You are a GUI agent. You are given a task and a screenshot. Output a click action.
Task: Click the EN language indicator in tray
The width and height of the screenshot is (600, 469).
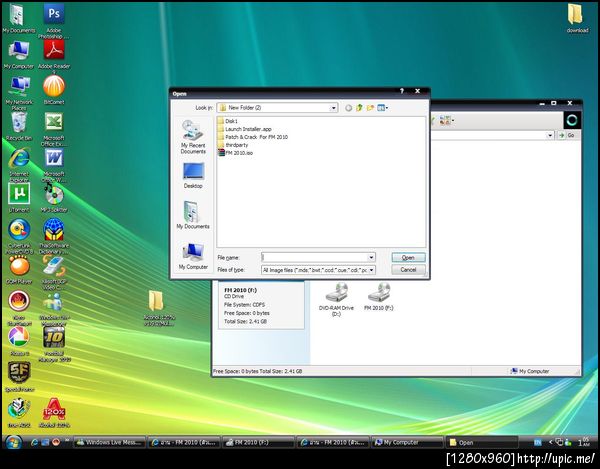tap(538, 443)
